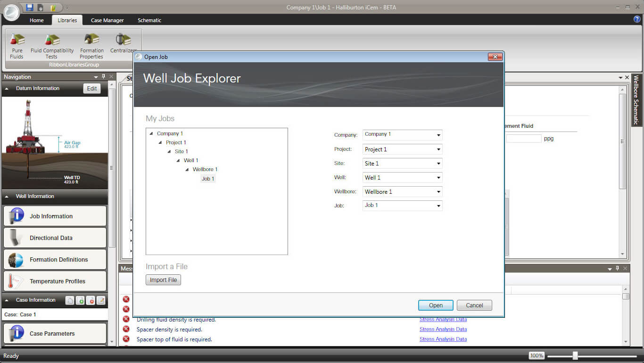Collapse the Wellbore 1 tree node
644x363 pixels.
pos(187,169)
